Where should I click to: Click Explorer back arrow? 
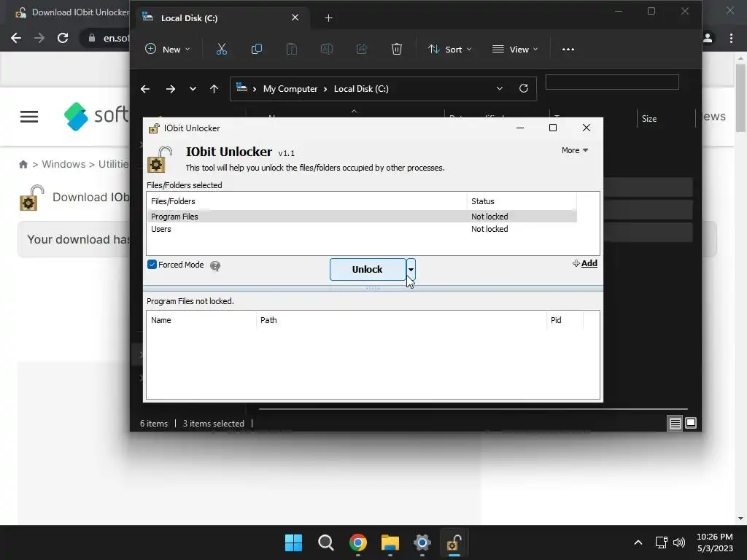coord(145,88)
